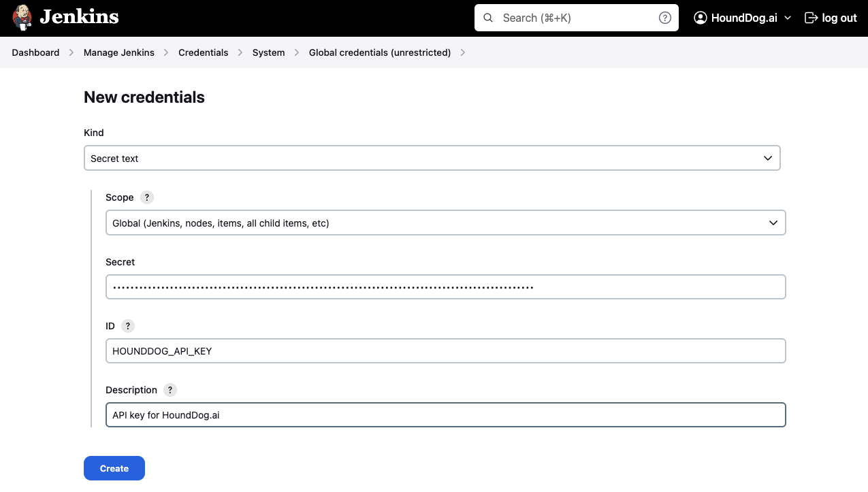
Task: Expand chevron after System breadcrumb
Action: [x=297, y=52]
